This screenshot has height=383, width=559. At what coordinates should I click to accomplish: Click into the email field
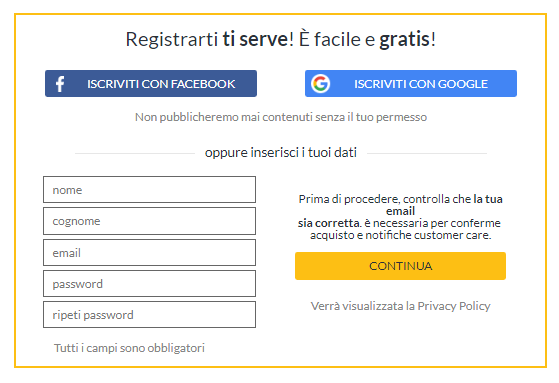click(149, 252)
